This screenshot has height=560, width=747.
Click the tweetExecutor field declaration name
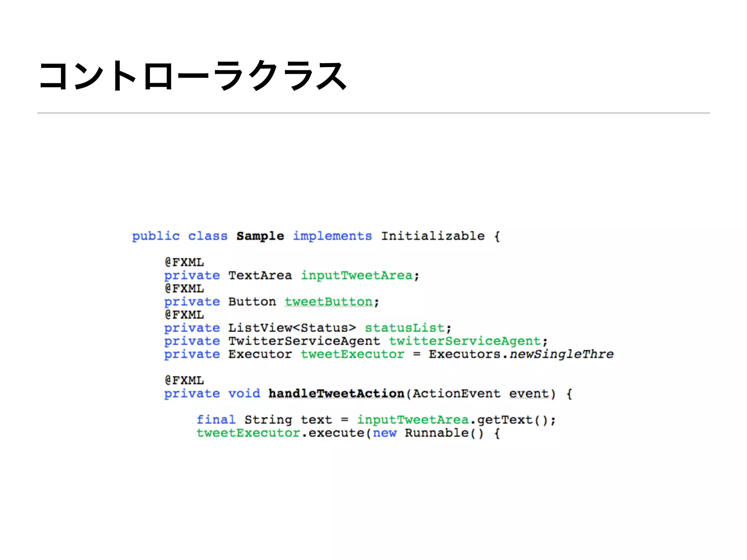point(352,354)
